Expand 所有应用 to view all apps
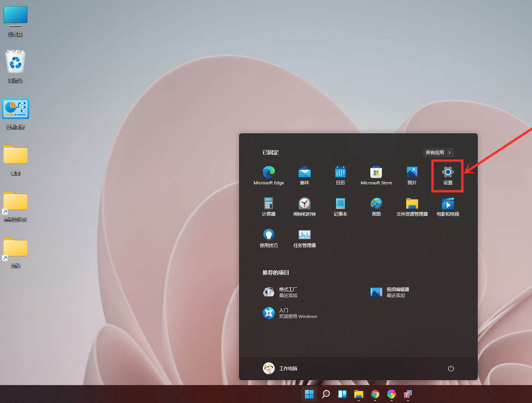 438,152
